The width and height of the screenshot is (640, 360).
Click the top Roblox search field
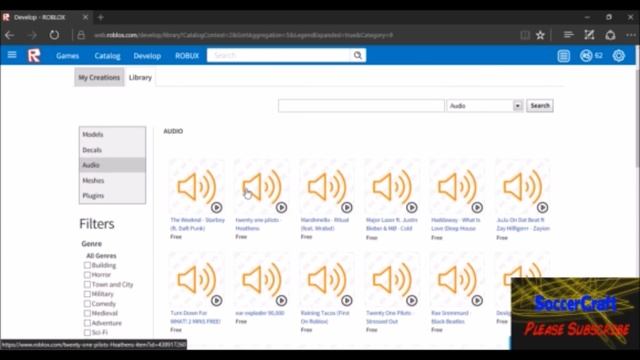[x=278, y=55]
